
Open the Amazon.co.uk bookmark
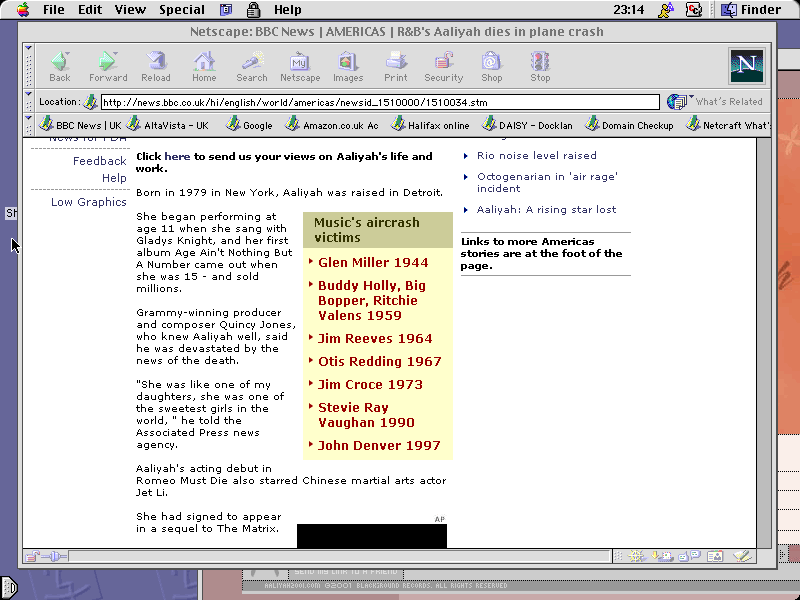332,125
